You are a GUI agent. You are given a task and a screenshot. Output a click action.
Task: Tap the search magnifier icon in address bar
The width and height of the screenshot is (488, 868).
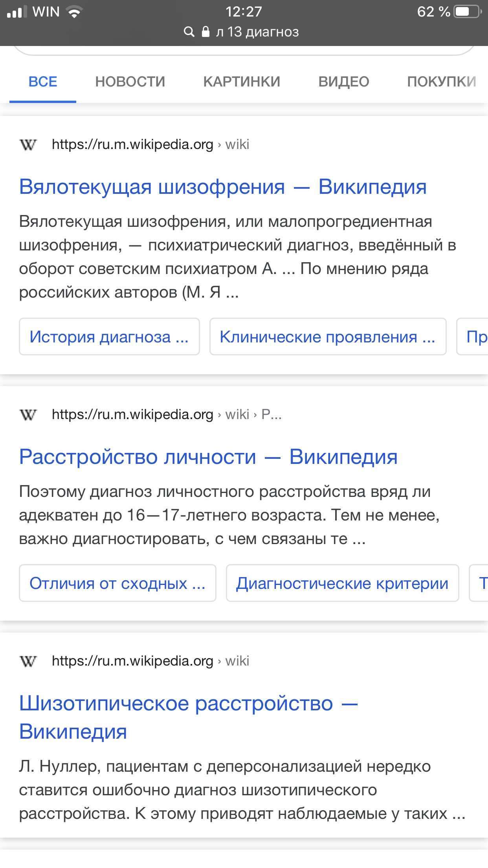189,32
